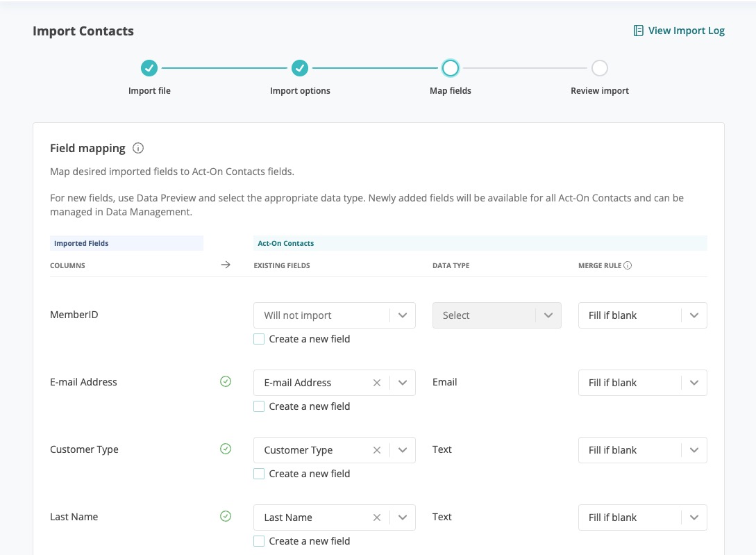Jump to the Review import step circle
The height and width of the screenshot is (555, 756).
point(600,68)
